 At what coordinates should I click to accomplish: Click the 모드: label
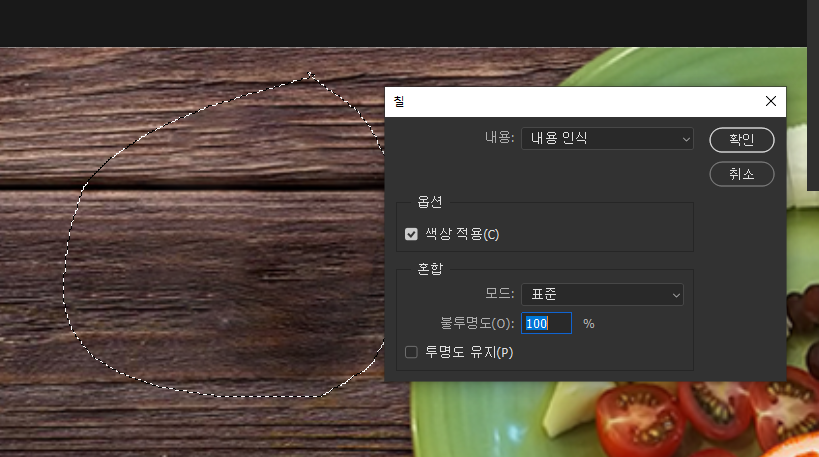coord(499,294)
